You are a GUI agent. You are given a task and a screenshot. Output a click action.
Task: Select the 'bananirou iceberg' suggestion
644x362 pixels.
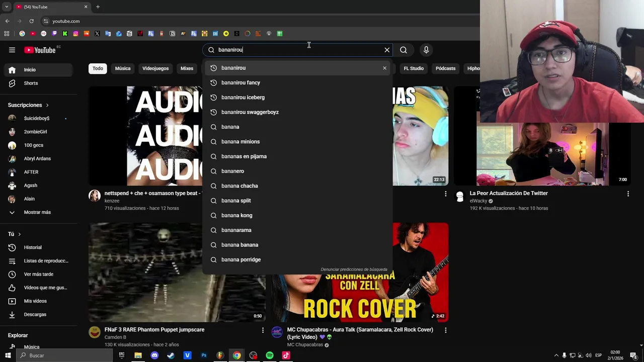click(297, 97)
